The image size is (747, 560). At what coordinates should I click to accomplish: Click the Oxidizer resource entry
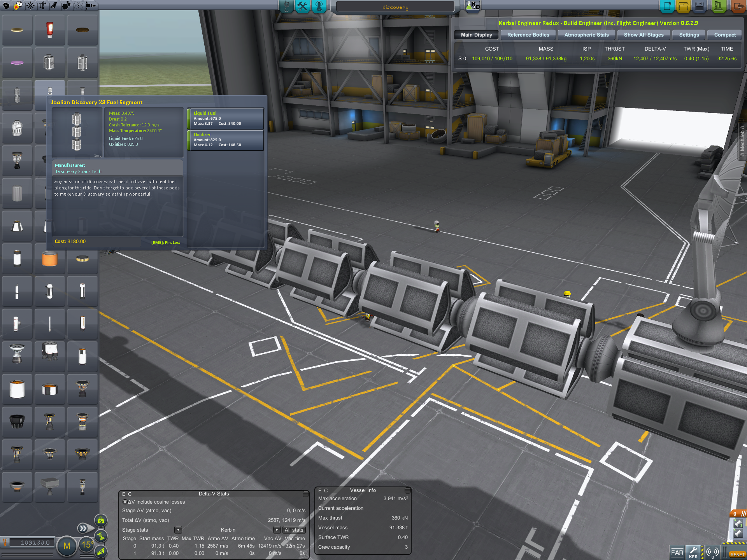pos(225,140)
